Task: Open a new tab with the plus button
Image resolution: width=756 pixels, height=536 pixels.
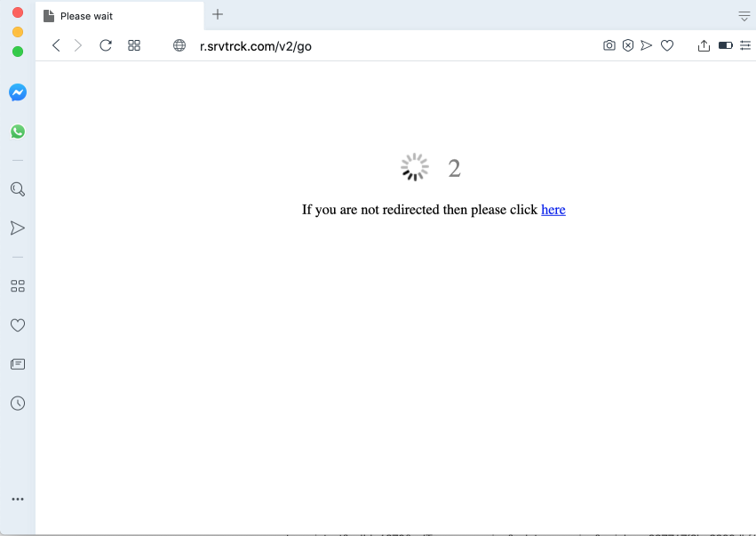Action: (x=218, y=14)
